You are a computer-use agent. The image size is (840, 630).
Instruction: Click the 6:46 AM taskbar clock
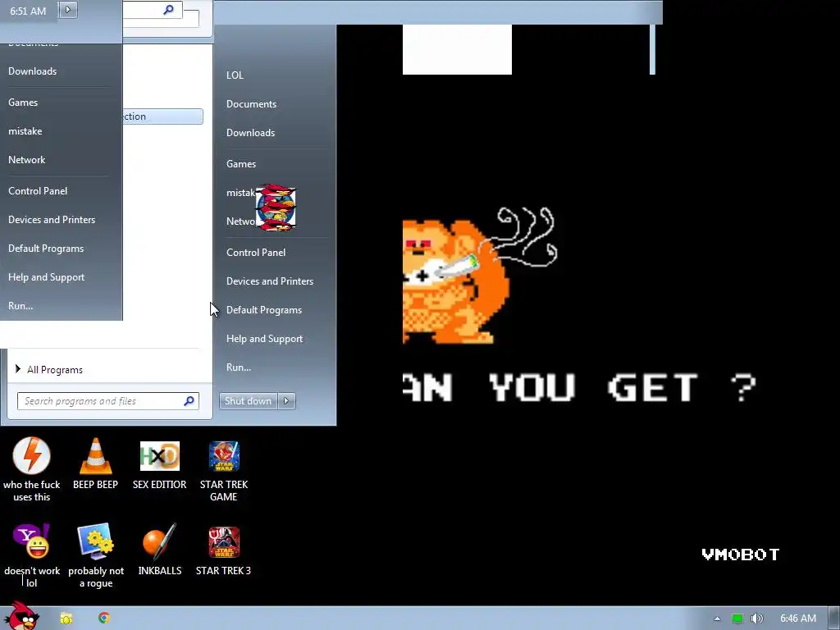click(x=797, y=619)
